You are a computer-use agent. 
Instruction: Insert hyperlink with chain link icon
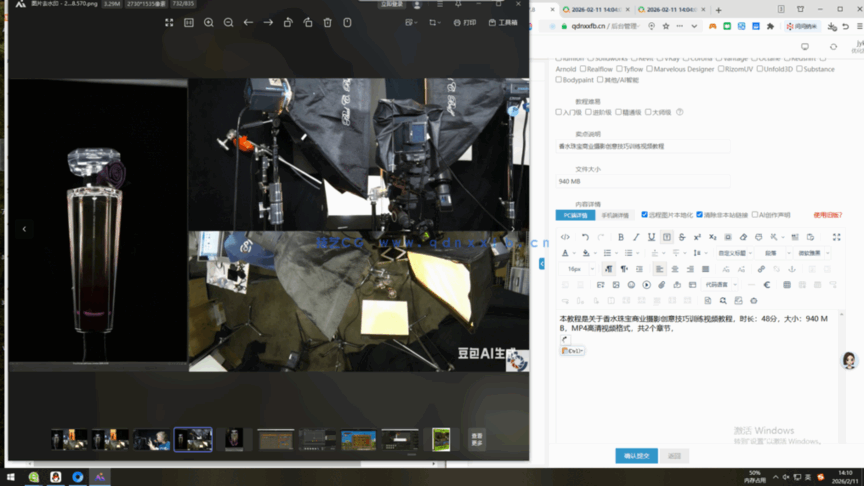pos(761,269)
